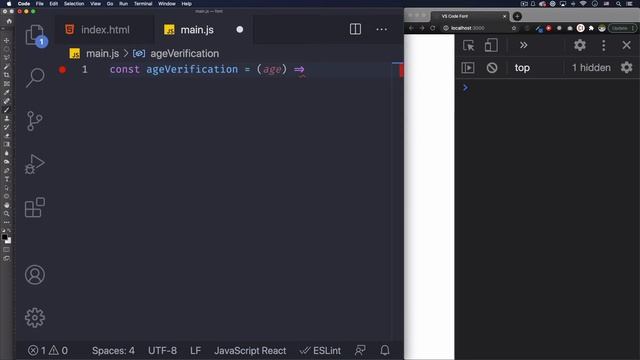Change the LF end of line sequence

tap(196, 351)
